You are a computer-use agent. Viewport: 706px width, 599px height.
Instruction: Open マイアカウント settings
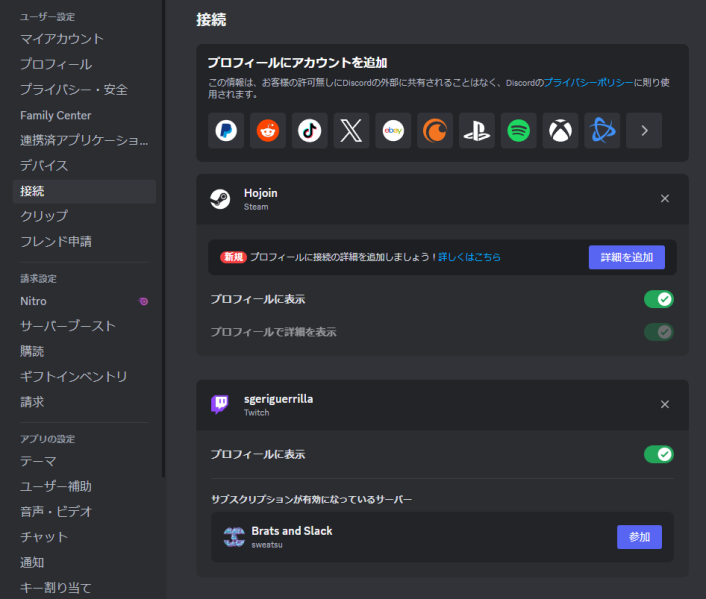click(x=84, y=39)
